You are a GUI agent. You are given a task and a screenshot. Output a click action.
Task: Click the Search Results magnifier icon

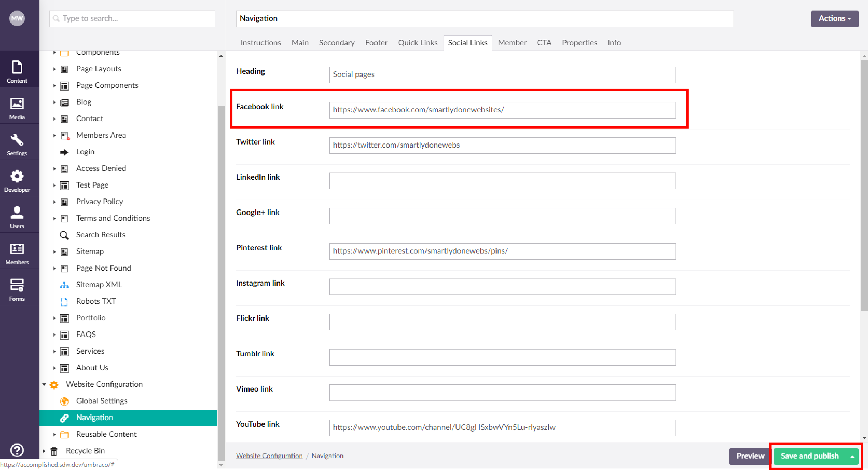64,235
